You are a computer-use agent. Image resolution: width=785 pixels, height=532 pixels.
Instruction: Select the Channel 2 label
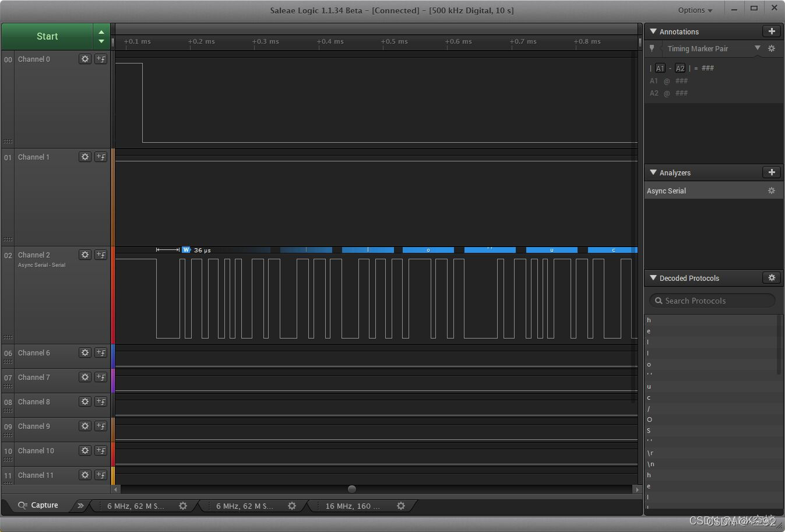click(34, 255)
